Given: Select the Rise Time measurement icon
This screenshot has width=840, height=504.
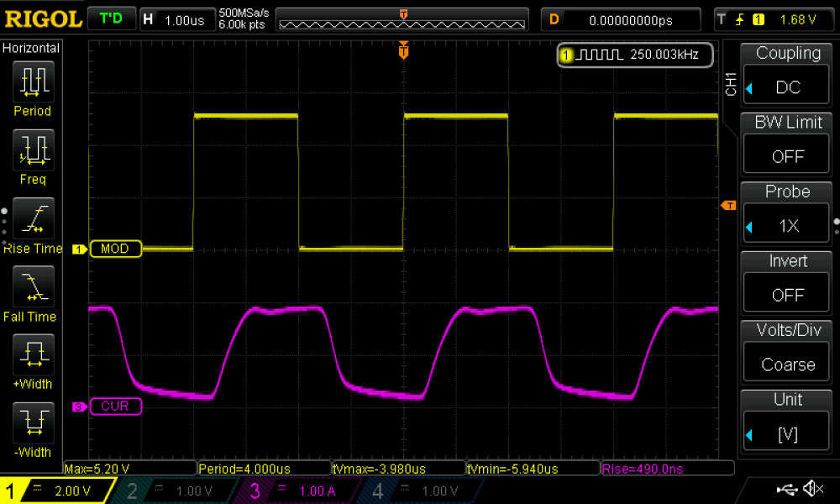Looking at the screenshot, I should 34,218.
